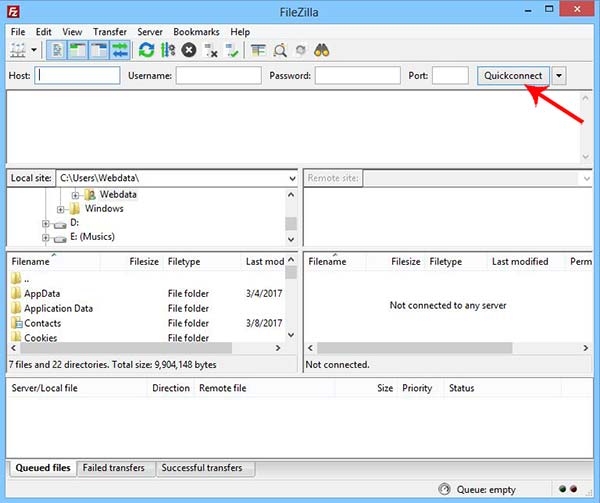Image resolution: width=600 pixels, height=503 pixels.
Task: Select the Cookies folder row
Action: point(147,337)
